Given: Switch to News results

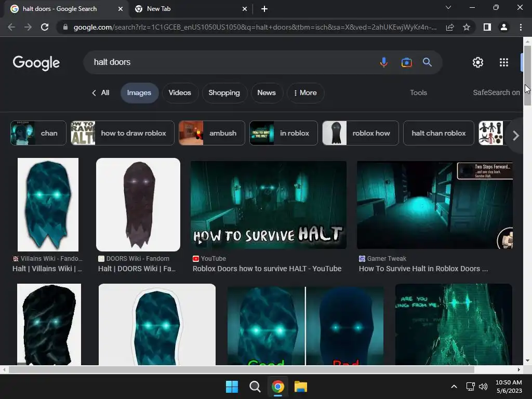Looking at the screenshot, I should click(267, 92).
